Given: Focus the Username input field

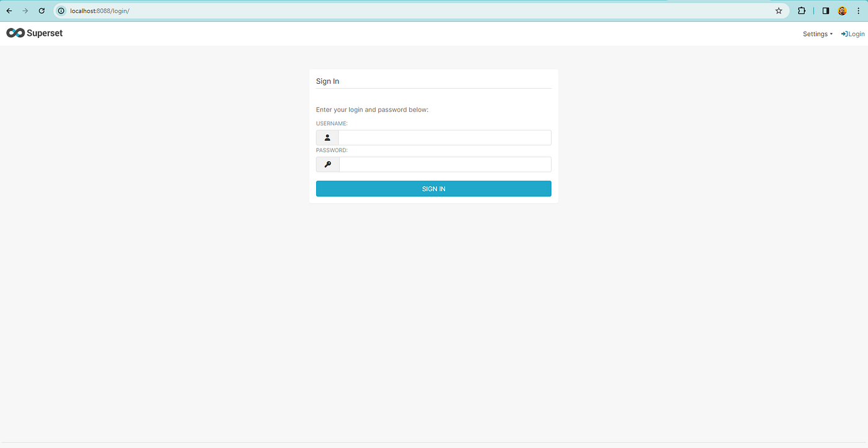Looking at the screenshot, I should [445, 138].
